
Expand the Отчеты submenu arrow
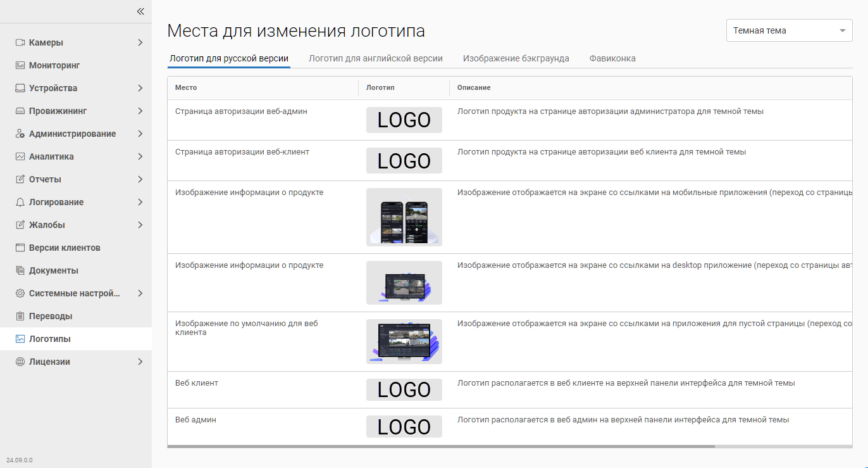click(x=140, y=179)
